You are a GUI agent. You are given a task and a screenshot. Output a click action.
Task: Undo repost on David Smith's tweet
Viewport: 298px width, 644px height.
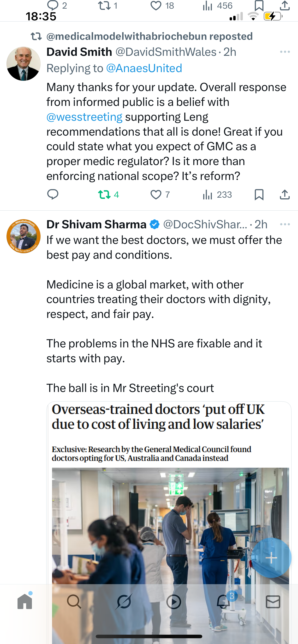coord(104,195)
